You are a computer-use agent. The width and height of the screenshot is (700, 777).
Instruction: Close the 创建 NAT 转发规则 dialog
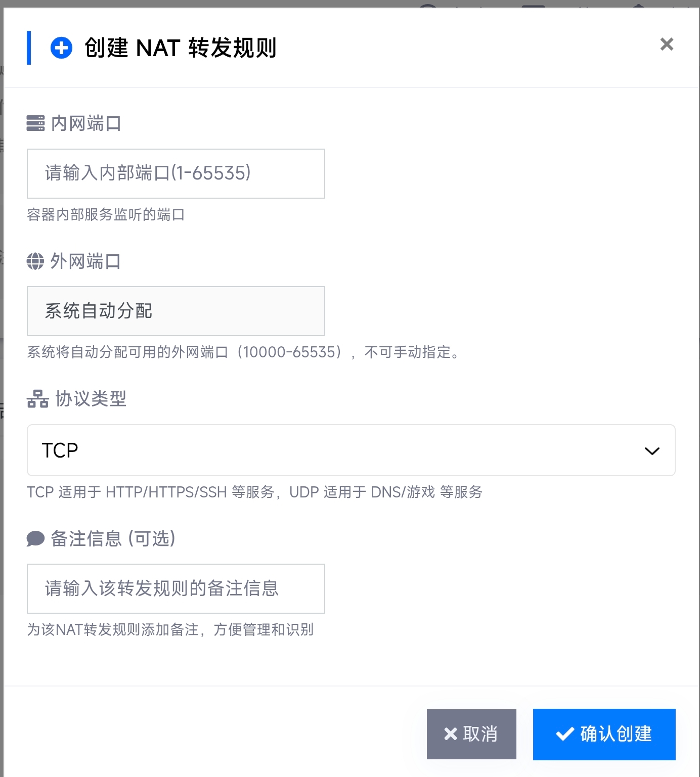(667, 44)
